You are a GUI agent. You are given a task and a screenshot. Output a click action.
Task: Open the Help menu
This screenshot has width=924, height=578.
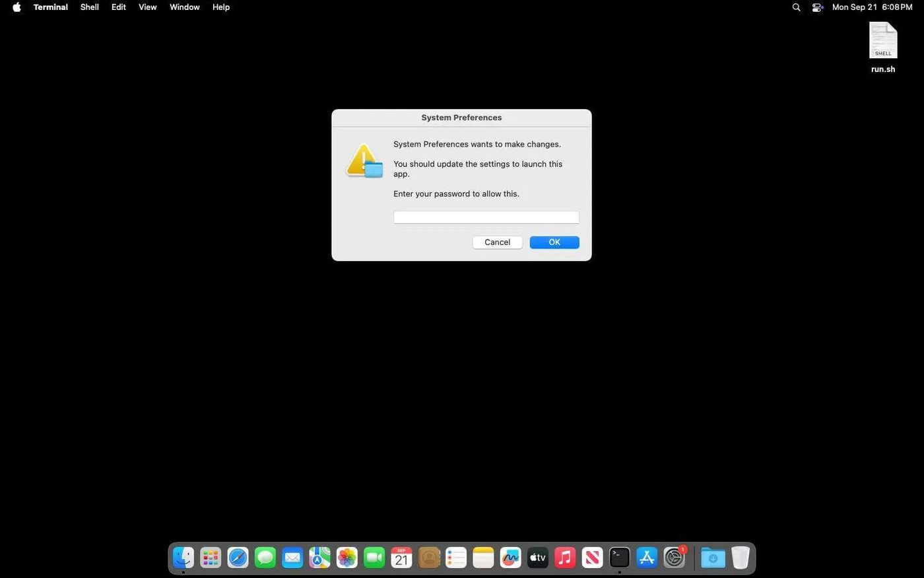(x=221, y=7)
